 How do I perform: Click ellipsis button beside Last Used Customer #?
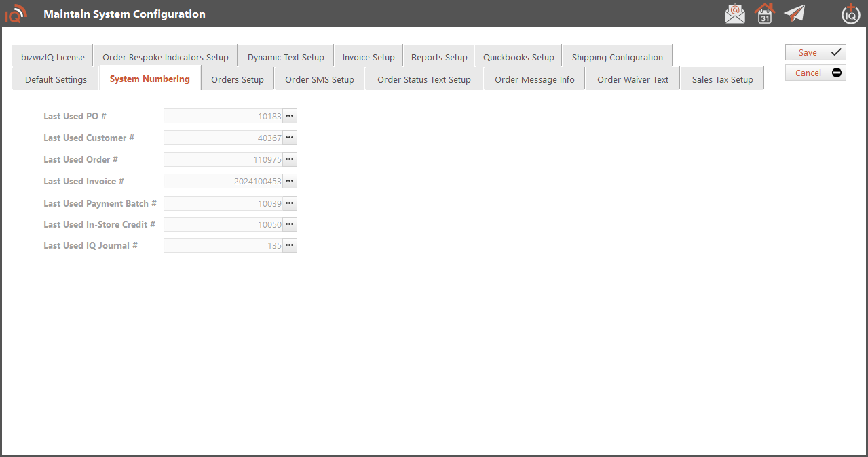[290, 138]
